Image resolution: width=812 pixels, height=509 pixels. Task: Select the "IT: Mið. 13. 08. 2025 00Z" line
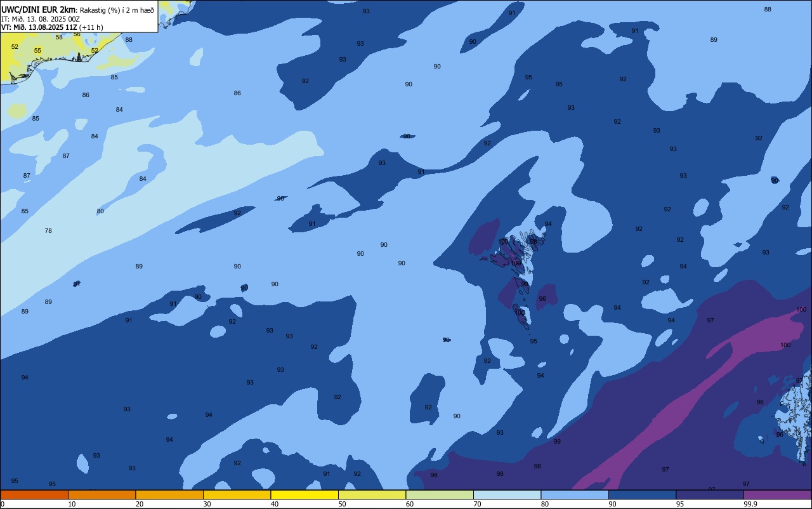[41, 18]
